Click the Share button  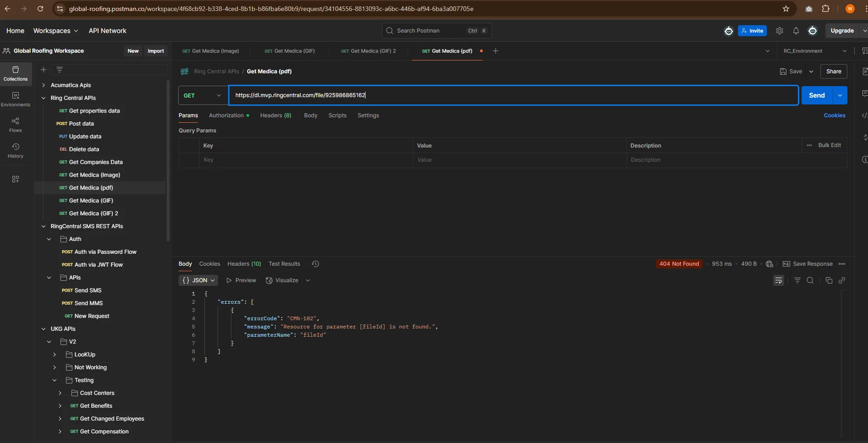(834, 71)
